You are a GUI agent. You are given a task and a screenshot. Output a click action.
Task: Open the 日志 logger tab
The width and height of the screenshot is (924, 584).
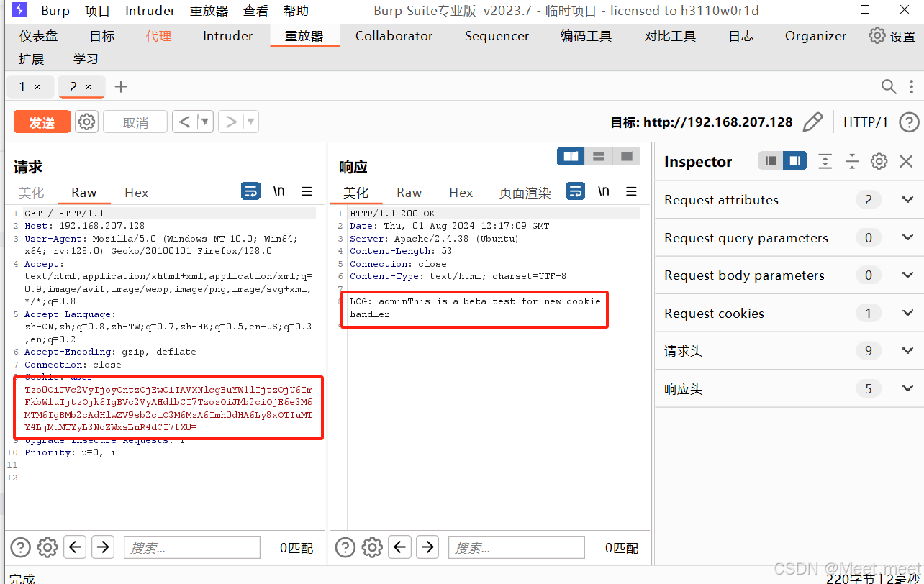740,36
